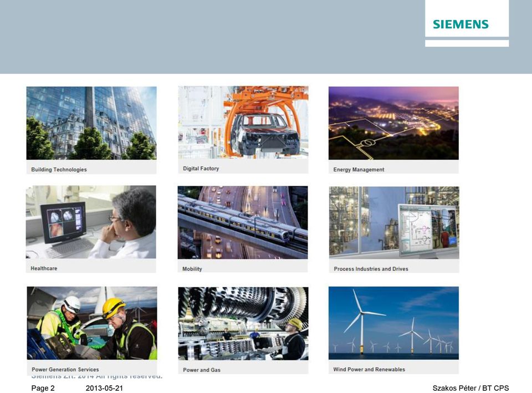
Task: Open the Healthcare doctor image
Action: [91, 222]
